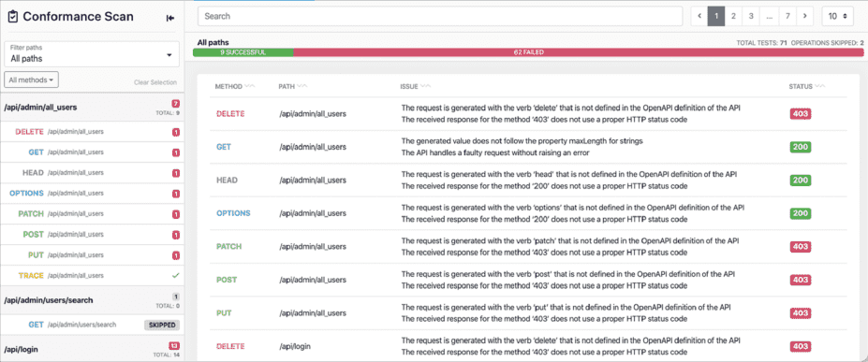Click the Conformance Scan clipboard icon
The height and width of the screenshot is (362, 868).
pyautogui.click(x=13, y=17)
